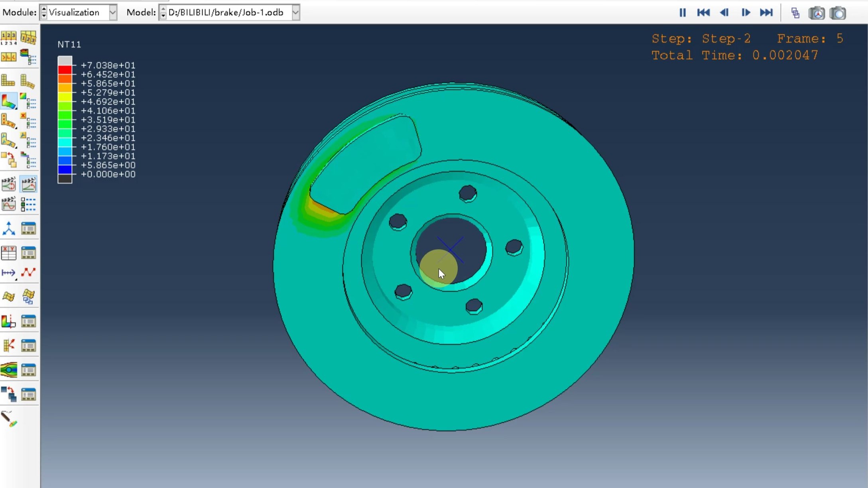Toggle Animate Time History

[28, 185]
